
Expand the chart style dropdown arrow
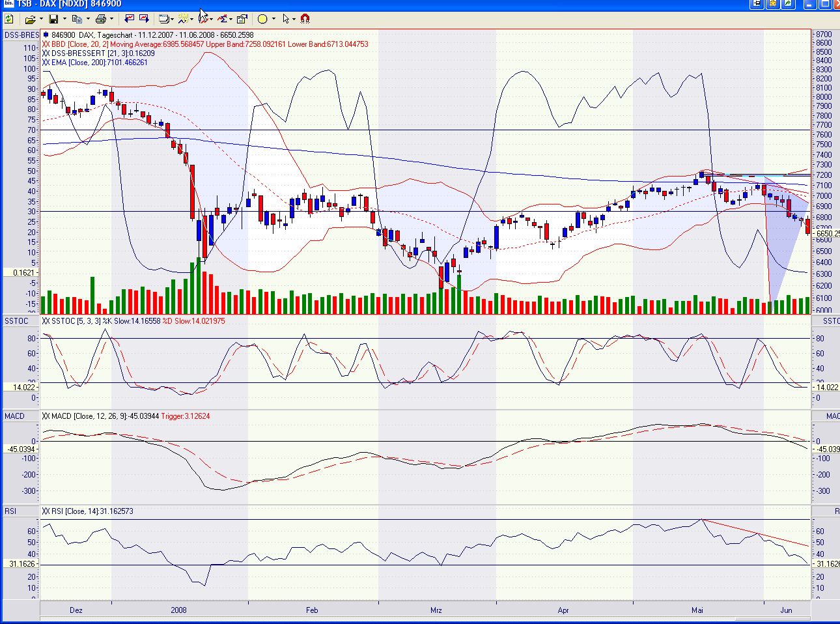pyautogui.click(x=212, y=20)
